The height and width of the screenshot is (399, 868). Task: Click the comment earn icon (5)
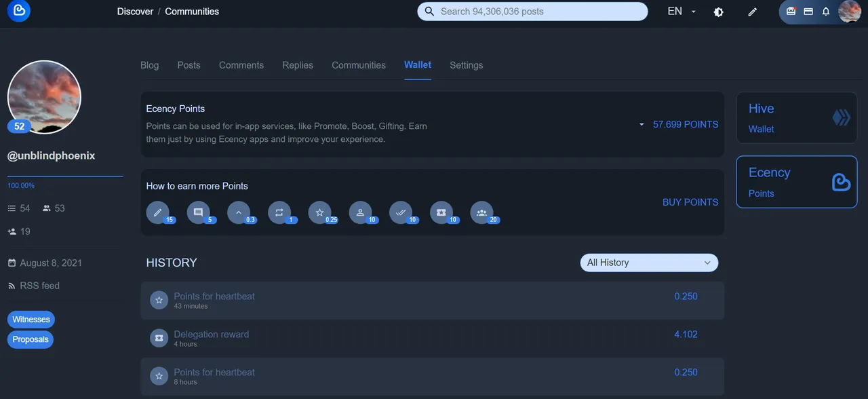(198, 212)
